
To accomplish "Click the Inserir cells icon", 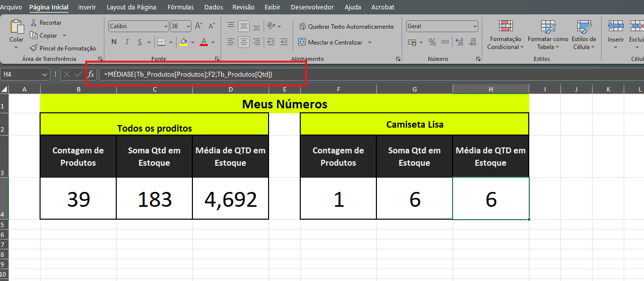I will (616, 26).
